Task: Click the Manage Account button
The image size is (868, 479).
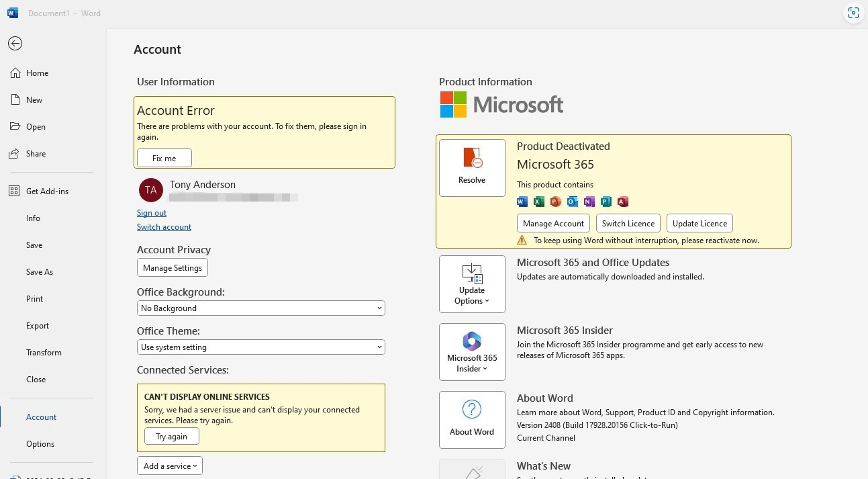Action: [x=554, y=223]
